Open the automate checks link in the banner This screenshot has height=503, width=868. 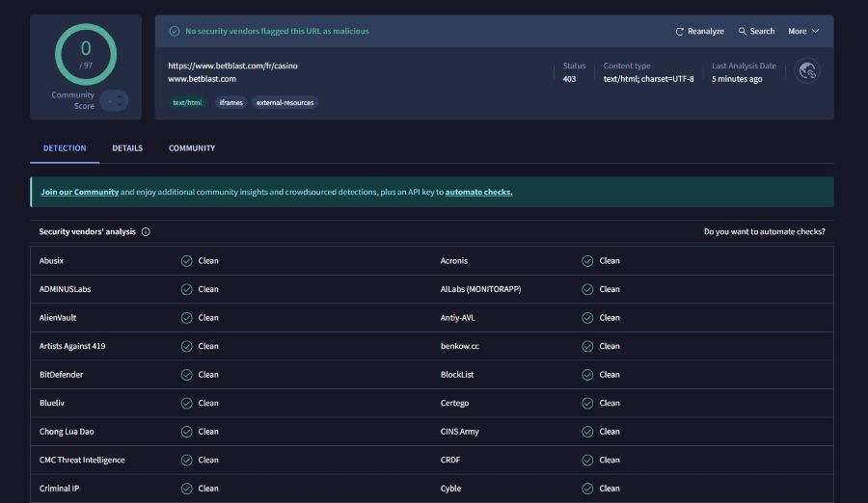(x=478, y=192)
